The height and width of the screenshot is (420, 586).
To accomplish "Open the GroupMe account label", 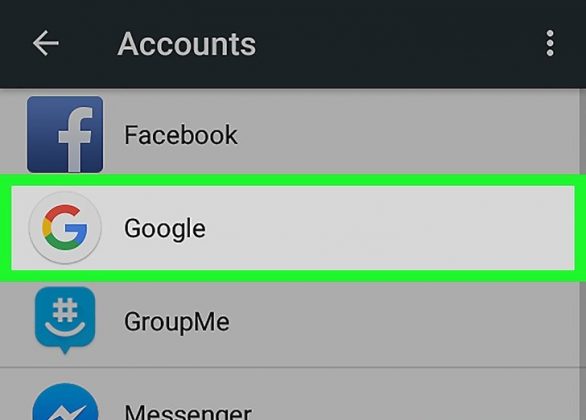I will coord(176,322).
